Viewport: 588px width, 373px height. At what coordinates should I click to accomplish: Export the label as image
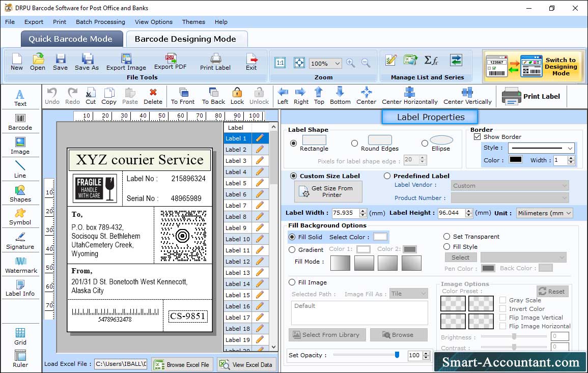click(x=126, y=62)
